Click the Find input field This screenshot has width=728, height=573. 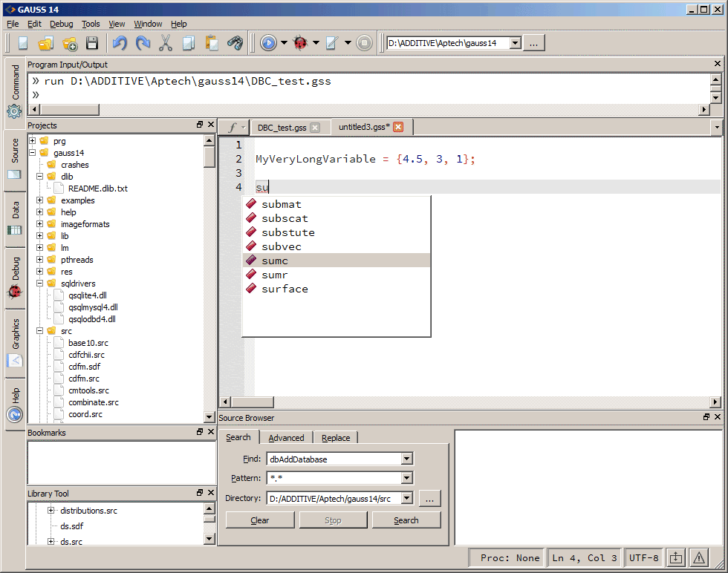click(335, 459)
